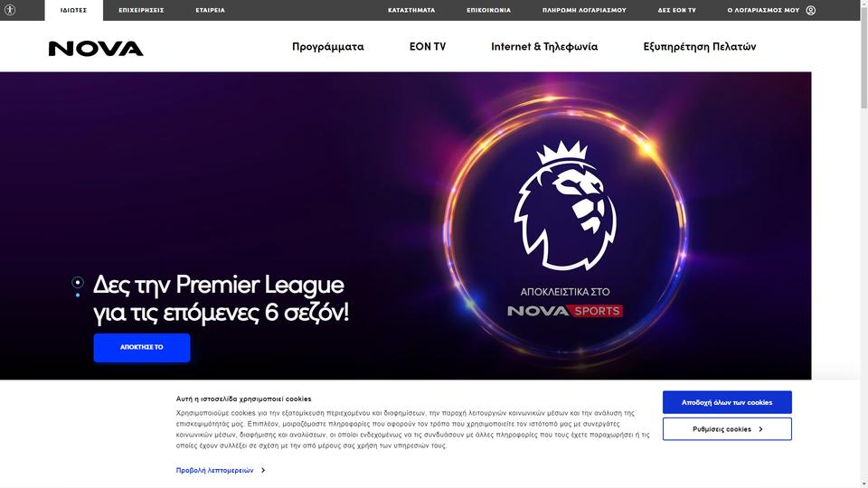Click the chevron beside Ρυθμίσεις cookies
This screenshot has width=868, height=488.
click(760, 429)
